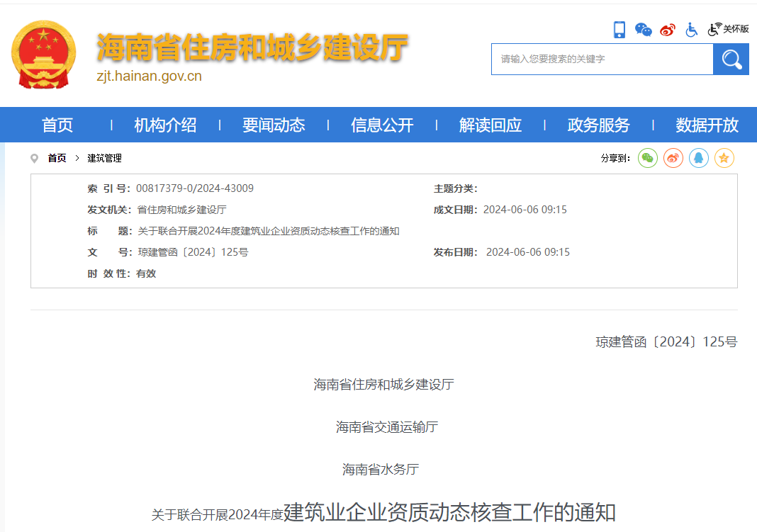
Task: Click 首页 in the breadcrumb
Action: tap(57, 158)
